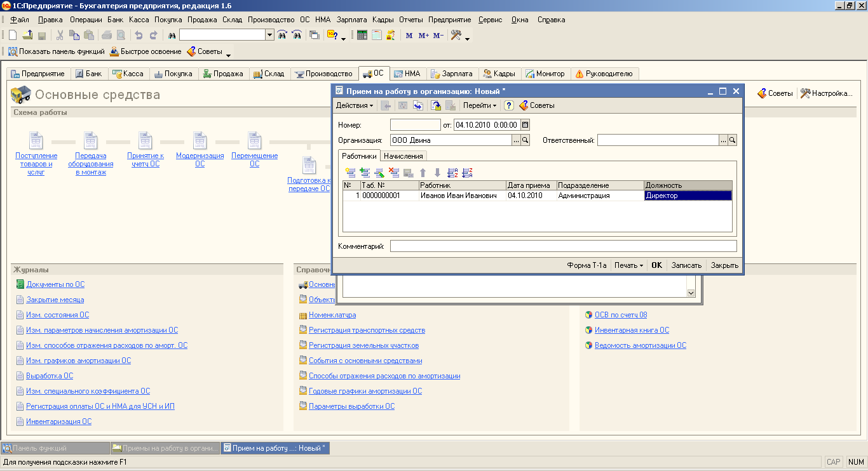Click the edit row pencil icon
Screen dimensions: 868x471
[379, 173]
